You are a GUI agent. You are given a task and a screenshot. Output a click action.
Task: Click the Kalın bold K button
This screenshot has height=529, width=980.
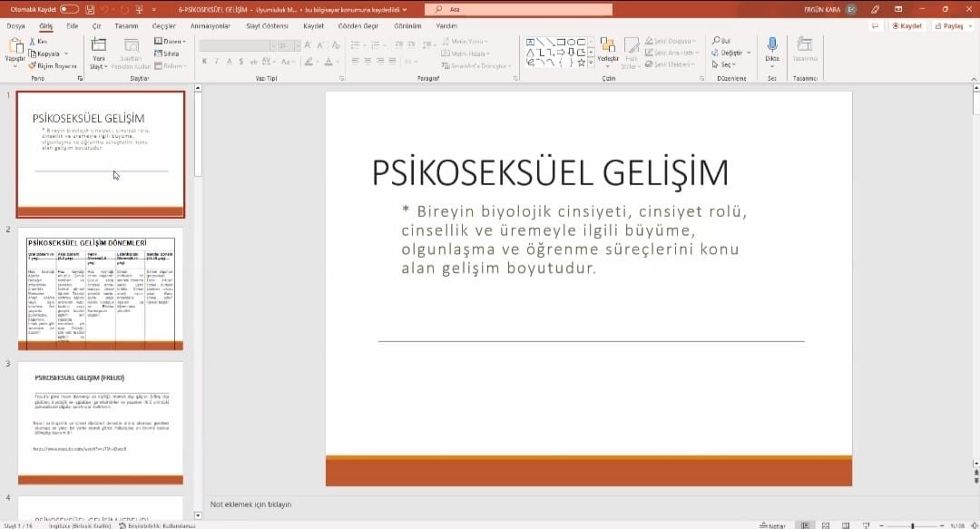pos(204,62)
